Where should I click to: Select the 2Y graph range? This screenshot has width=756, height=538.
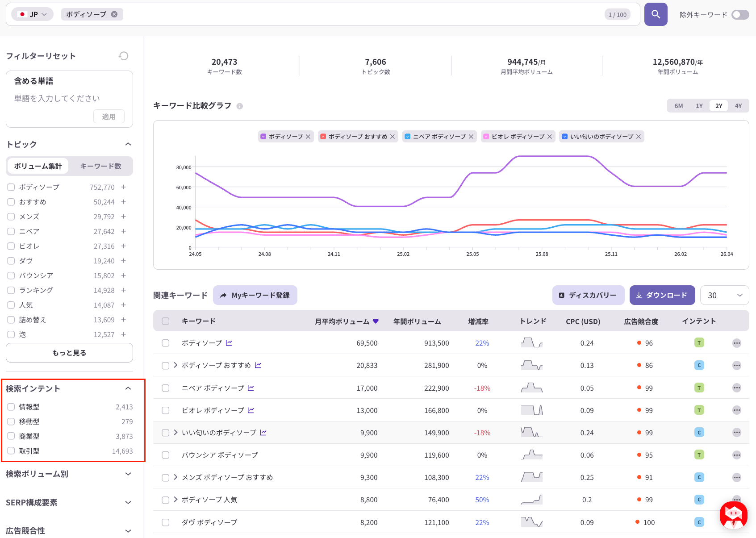click(719, 106)
